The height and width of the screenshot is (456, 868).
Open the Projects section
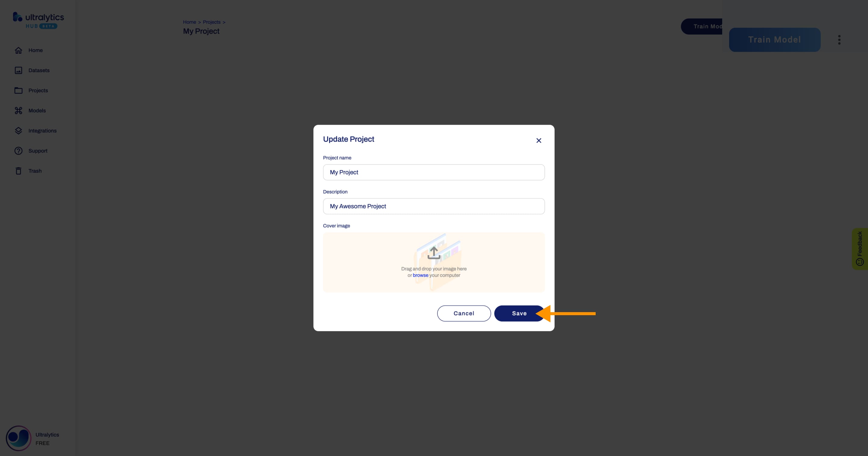[x=38, y=90]
